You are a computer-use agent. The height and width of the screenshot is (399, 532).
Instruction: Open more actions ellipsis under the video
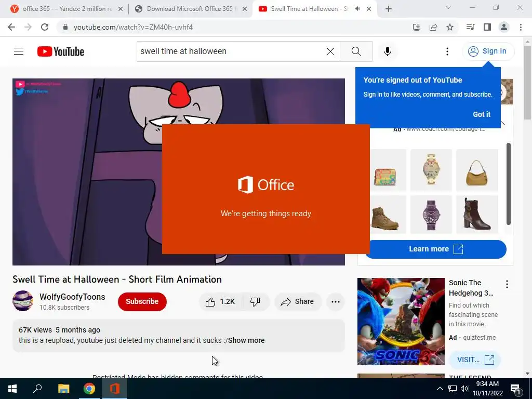coord(335,302)
